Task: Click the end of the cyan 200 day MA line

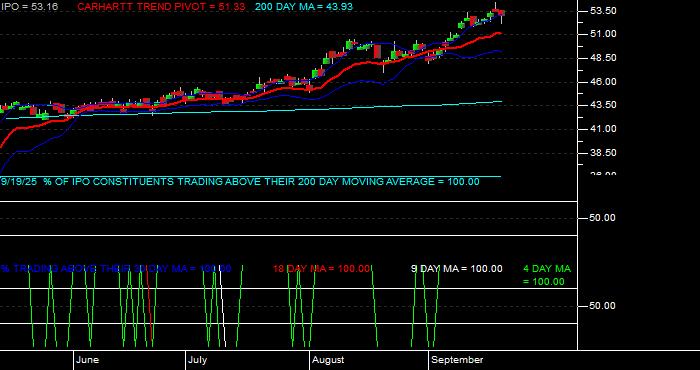Action: (501, 102)
